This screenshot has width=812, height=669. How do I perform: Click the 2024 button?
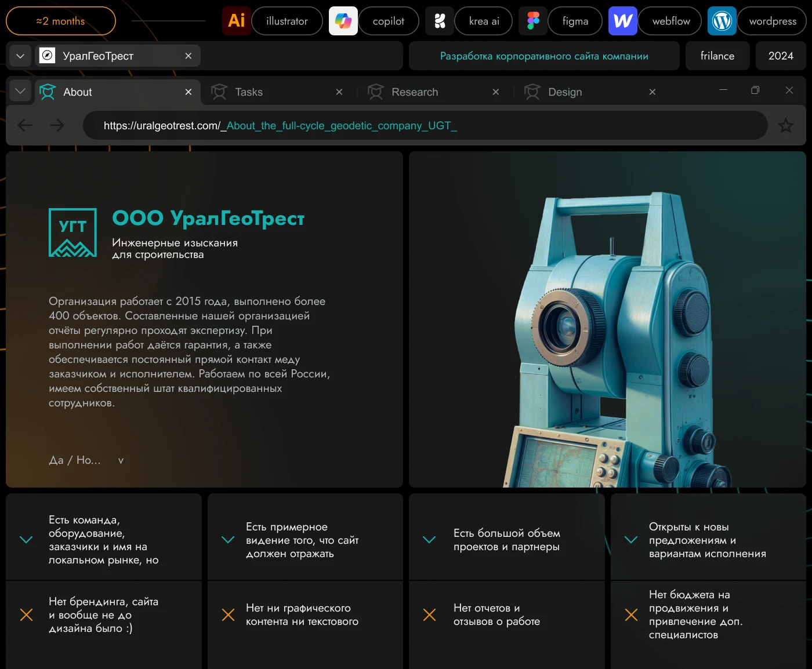(x=781, y=56)
